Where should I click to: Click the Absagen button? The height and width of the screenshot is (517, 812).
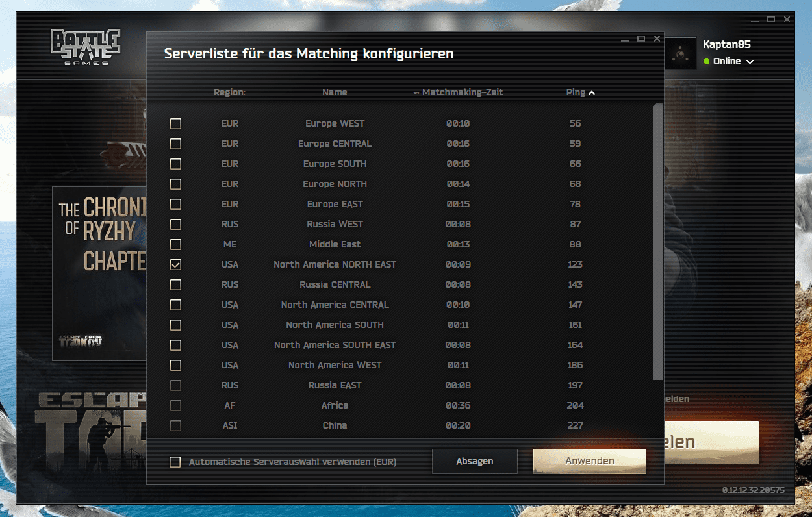click(x=475, y=461)
